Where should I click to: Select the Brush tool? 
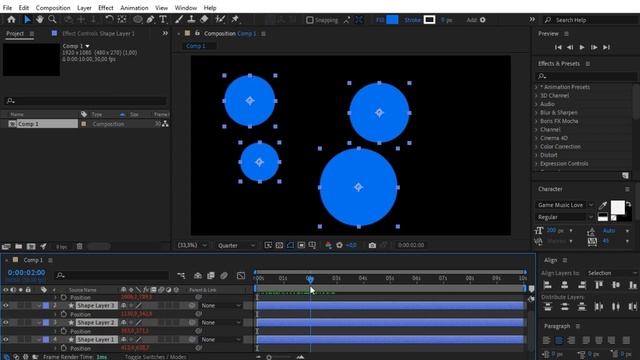click(x=179, y=19)
